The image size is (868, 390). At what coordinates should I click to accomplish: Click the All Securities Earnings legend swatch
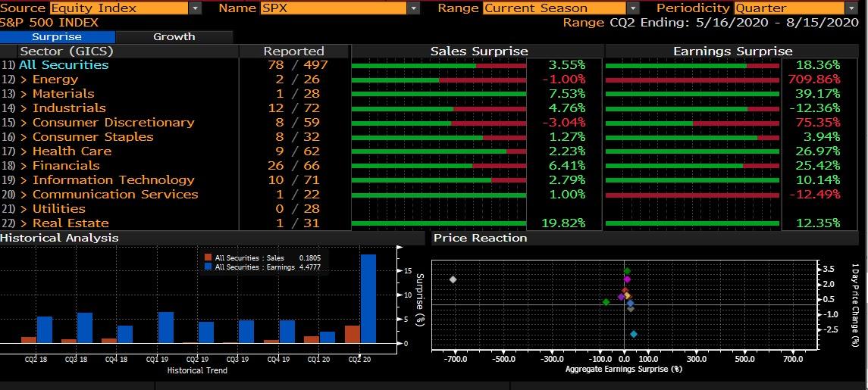click(x=208, y=267)
